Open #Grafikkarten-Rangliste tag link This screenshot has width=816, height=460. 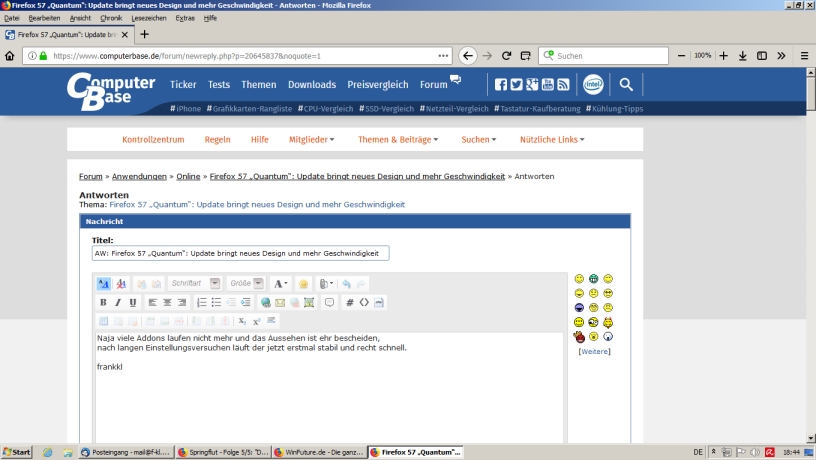[x=249, y=109]
